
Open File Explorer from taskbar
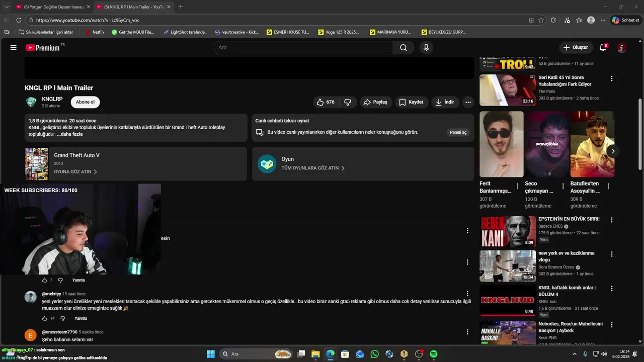coord(315,354)
